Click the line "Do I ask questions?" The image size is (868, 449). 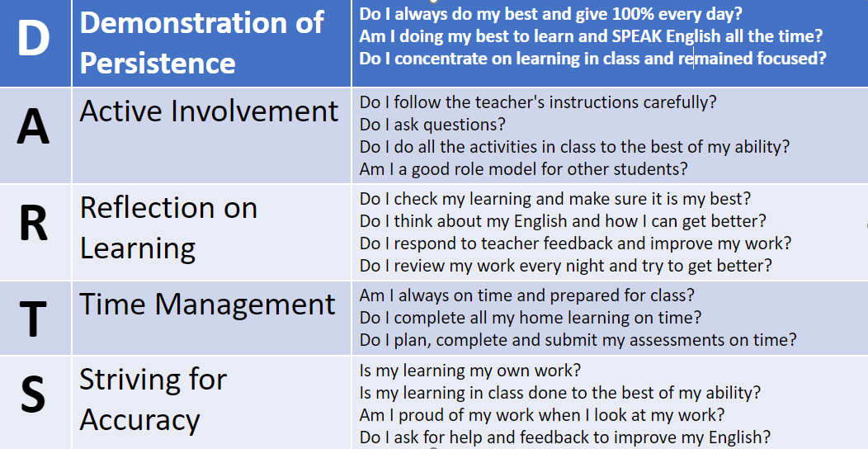point(432,125)
